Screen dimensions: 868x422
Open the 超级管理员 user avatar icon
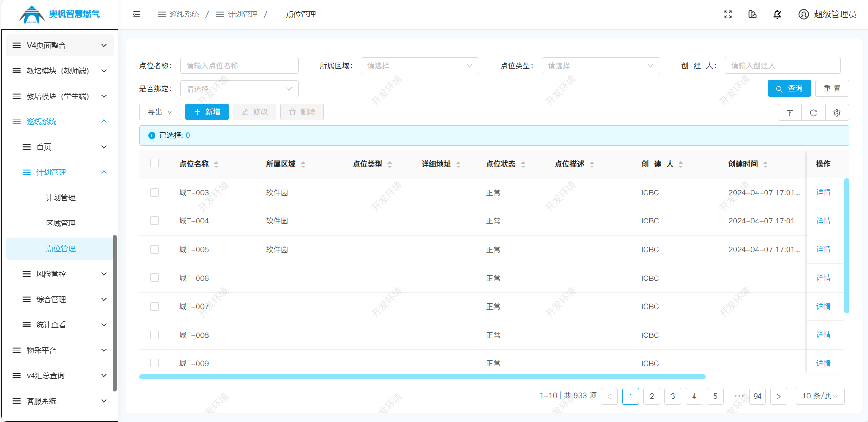point(804,14)
